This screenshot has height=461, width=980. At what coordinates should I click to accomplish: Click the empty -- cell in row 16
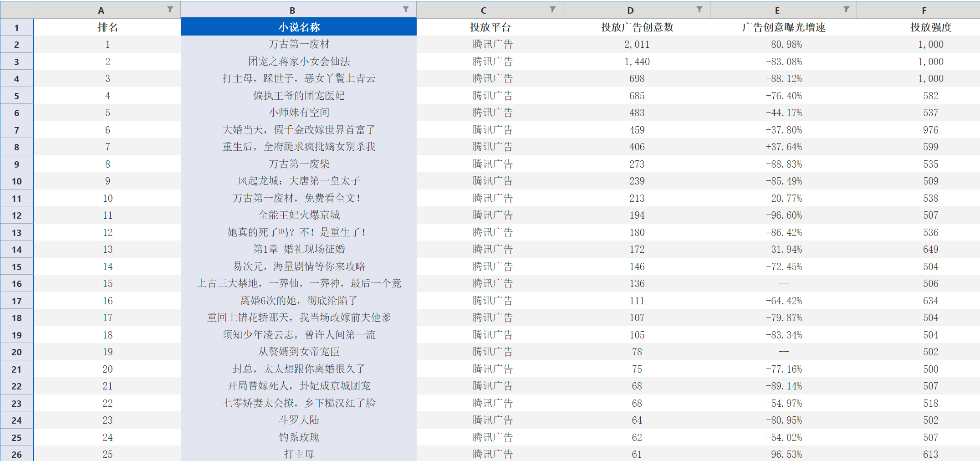coord(784,283)
